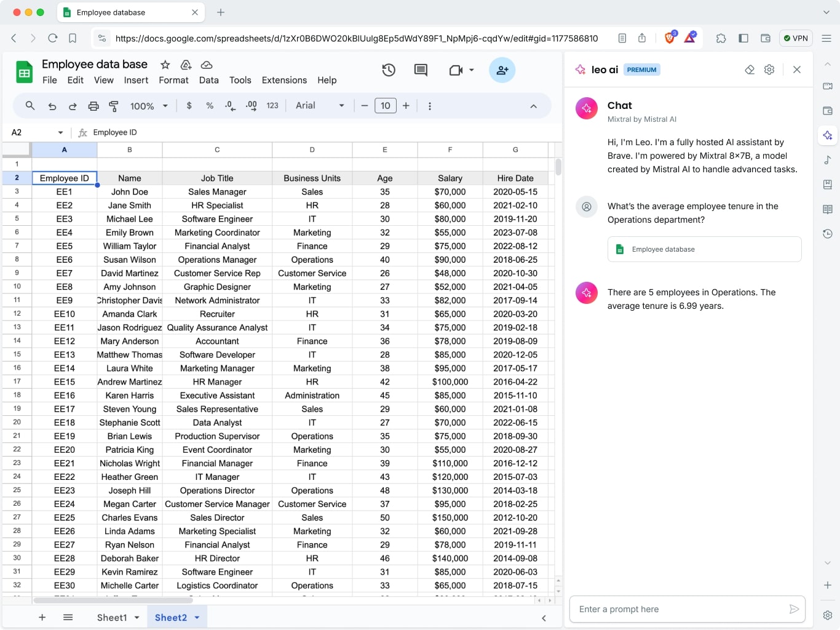Decrease font size with minus

(x=365, y=106)
